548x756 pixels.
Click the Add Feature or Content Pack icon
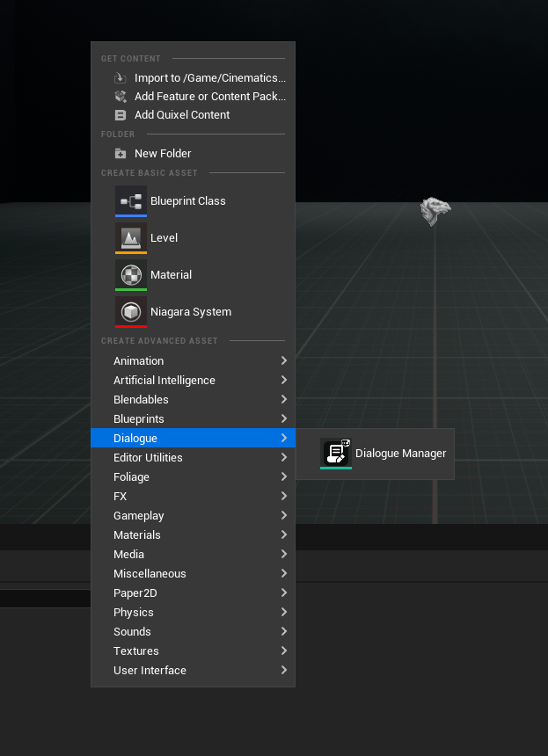point(121,97)
